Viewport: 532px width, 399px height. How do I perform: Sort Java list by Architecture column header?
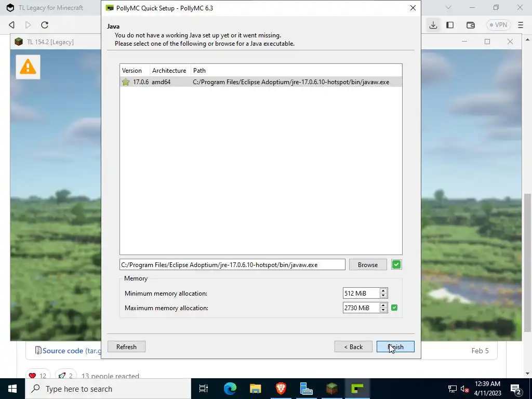click(170, 70)
